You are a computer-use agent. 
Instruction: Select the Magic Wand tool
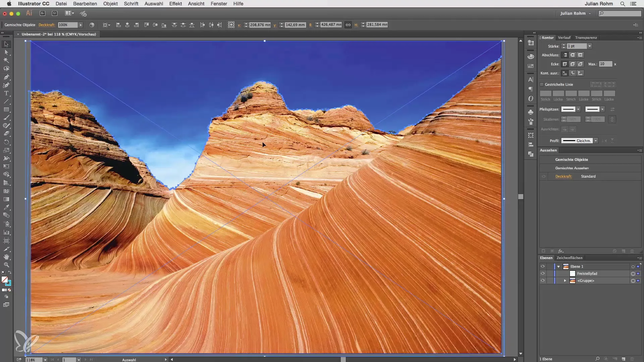(x=6, y=60)
